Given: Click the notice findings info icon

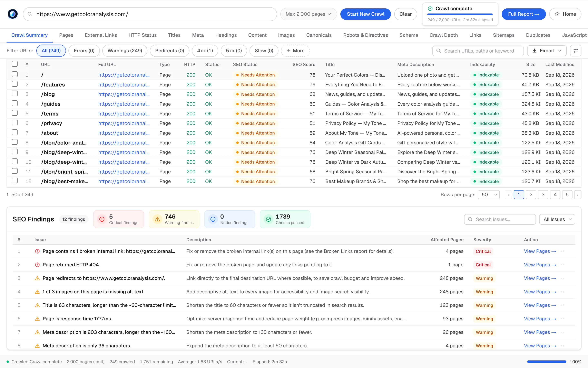Looking at the screenshot, I should [213, 219].
